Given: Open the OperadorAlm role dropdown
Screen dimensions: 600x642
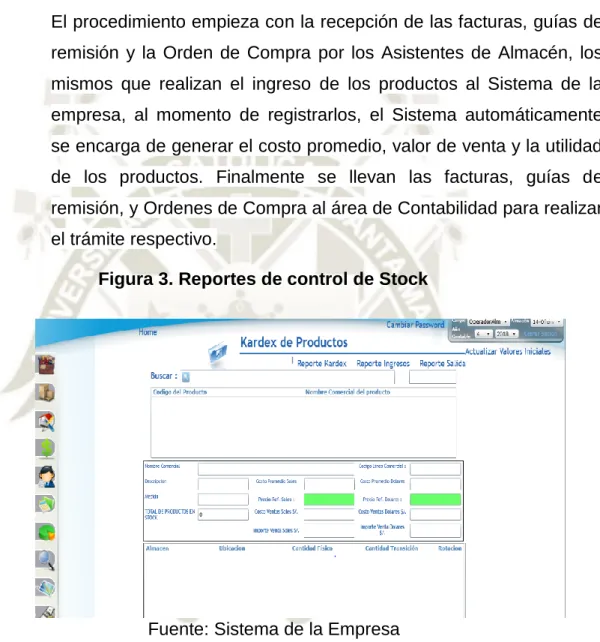Looking at the screenshot, I should tap(488, 322).
